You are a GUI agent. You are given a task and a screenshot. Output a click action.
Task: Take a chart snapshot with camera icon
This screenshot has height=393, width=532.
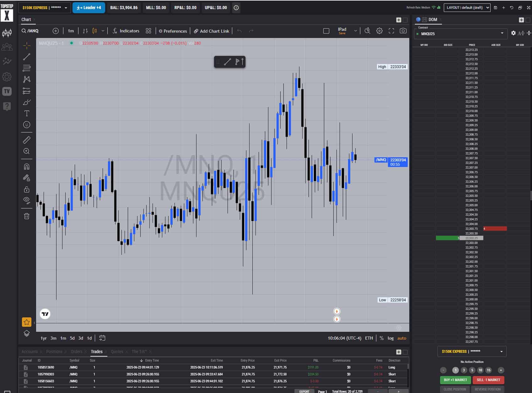tap(403, 31)
